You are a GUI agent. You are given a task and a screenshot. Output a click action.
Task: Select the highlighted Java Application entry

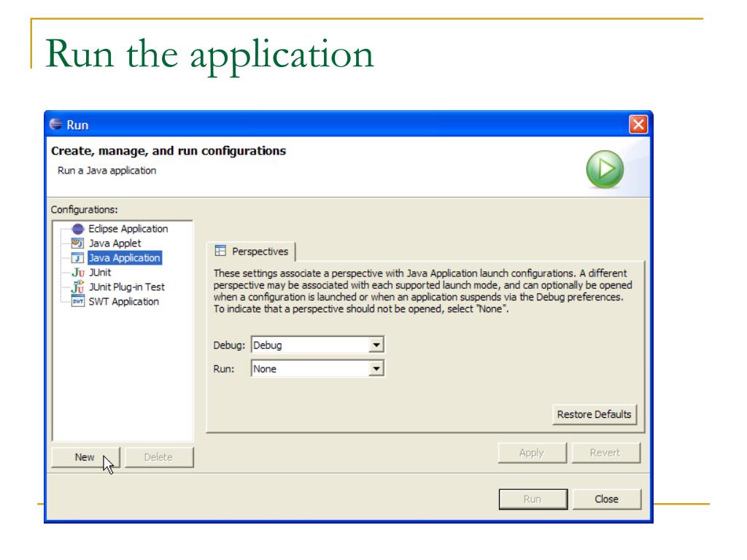(125, 258)
